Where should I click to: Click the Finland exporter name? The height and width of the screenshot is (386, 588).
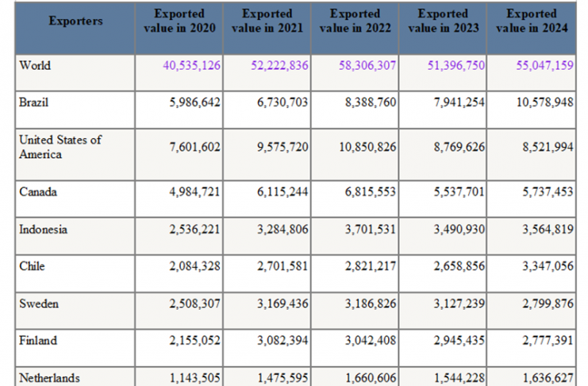[x=38, y=341]
